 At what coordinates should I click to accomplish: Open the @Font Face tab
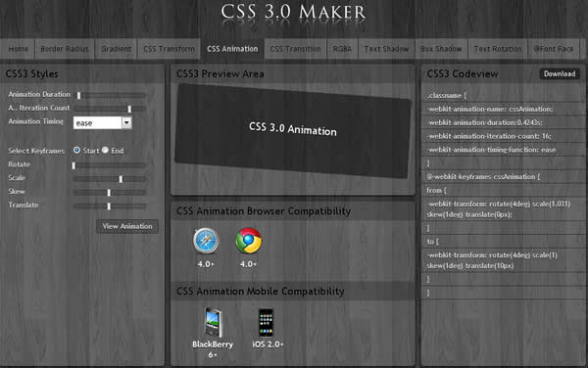click(554, 49)
